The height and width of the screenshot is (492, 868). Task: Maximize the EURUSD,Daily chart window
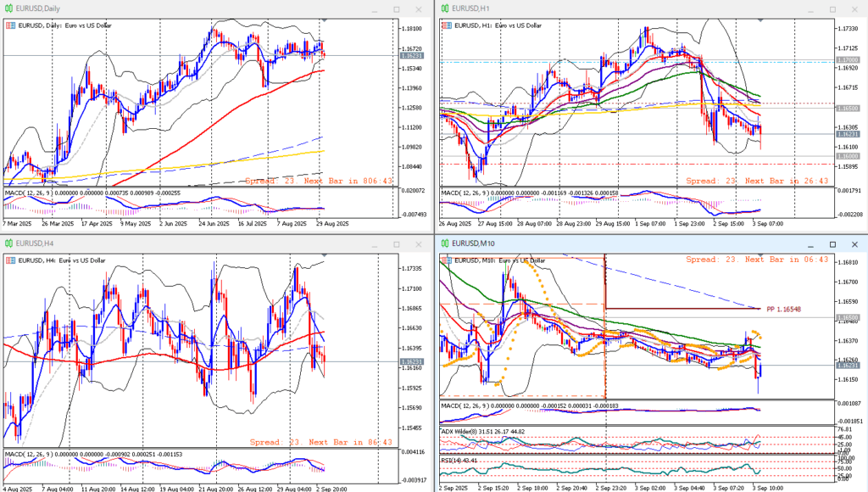pyautogui.click(x=397, y=9)
